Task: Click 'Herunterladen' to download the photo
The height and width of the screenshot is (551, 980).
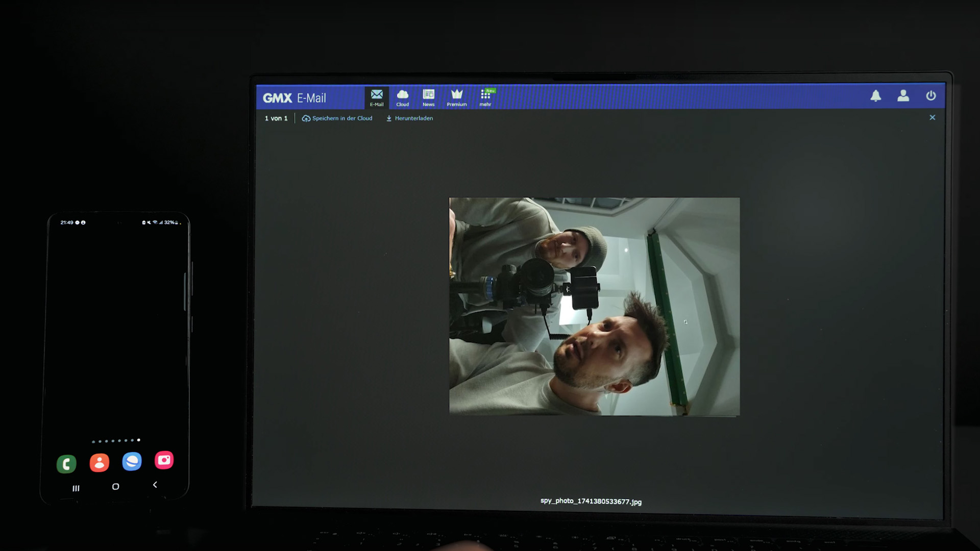Action: coord(409,118)
